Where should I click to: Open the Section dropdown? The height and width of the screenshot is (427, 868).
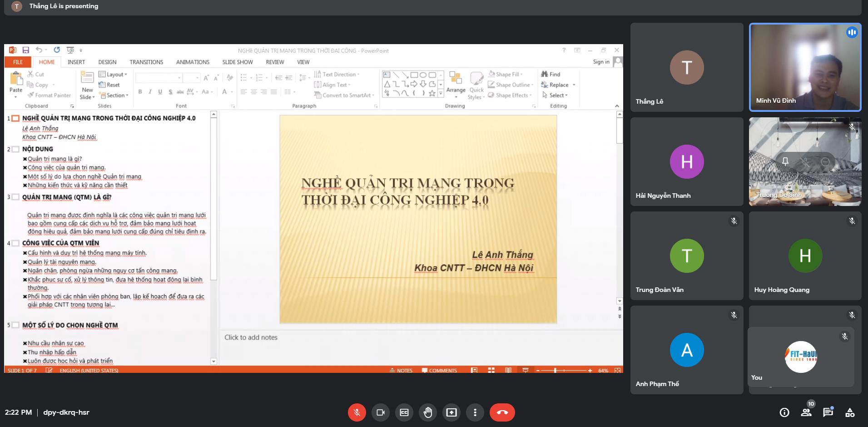(x=114, y=95)
